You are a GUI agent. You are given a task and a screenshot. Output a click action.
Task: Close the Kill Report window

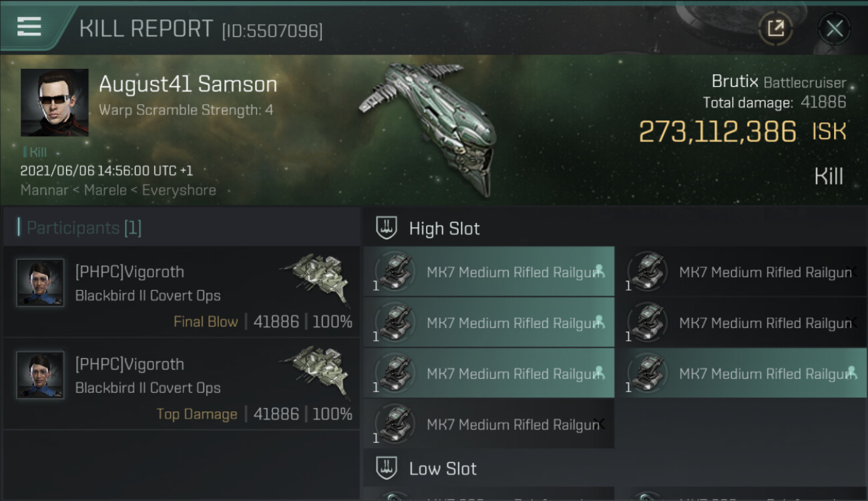834,28
